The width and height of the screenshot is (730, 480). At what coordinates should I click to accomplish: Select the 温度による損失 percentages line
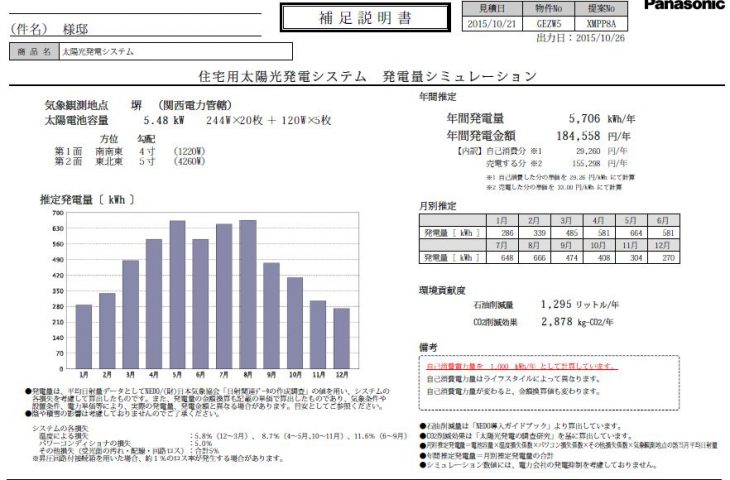[x=223, y=436]
